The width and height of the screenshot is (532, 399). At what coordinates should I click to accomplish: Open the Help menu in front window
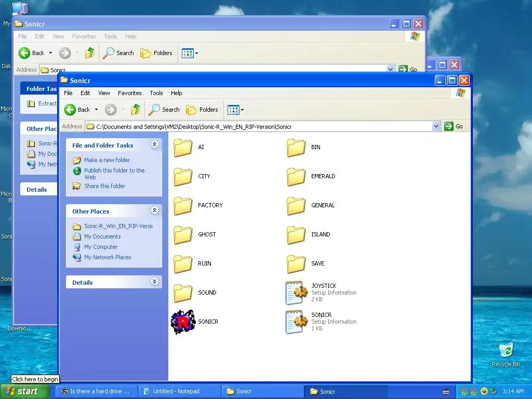[x=176, y=93]
